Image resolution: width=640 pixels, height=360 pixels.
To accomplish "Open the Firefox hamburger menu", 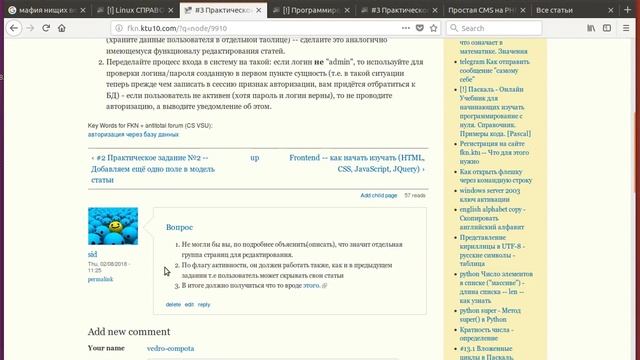I will pos(626,28).
